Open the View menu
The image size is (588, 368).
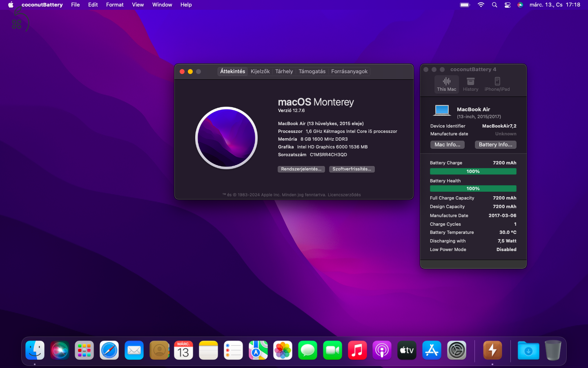pyautogui.click(x=138, y=5)
